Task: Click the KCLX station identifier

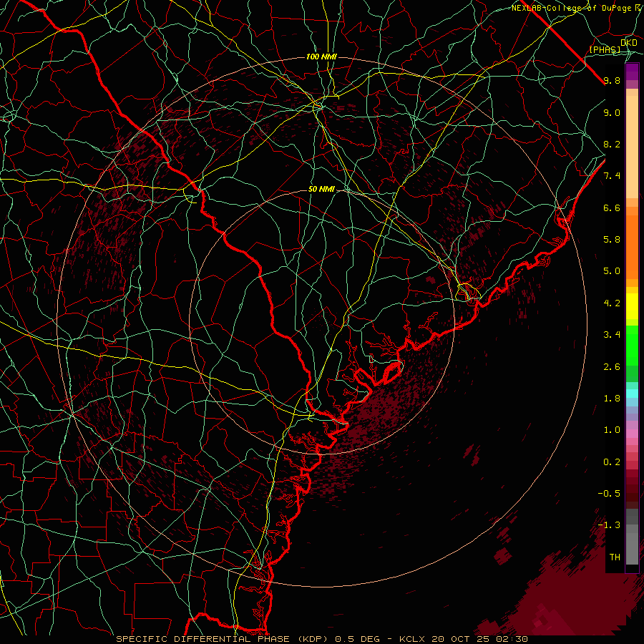Action: (411, 639)
